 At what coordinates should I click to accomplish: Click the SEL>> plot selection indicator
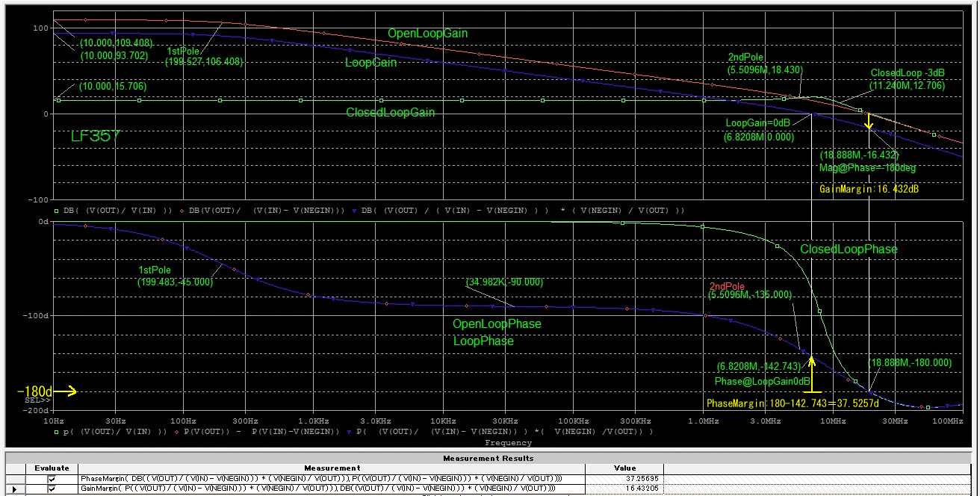[x=38, y=400]
